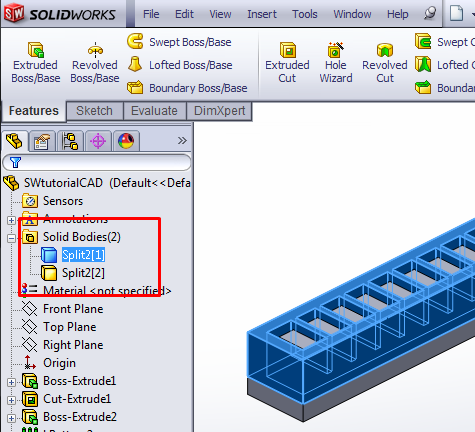
Task: Expand the Boss-Extrude2 feature
Action: 11,418
